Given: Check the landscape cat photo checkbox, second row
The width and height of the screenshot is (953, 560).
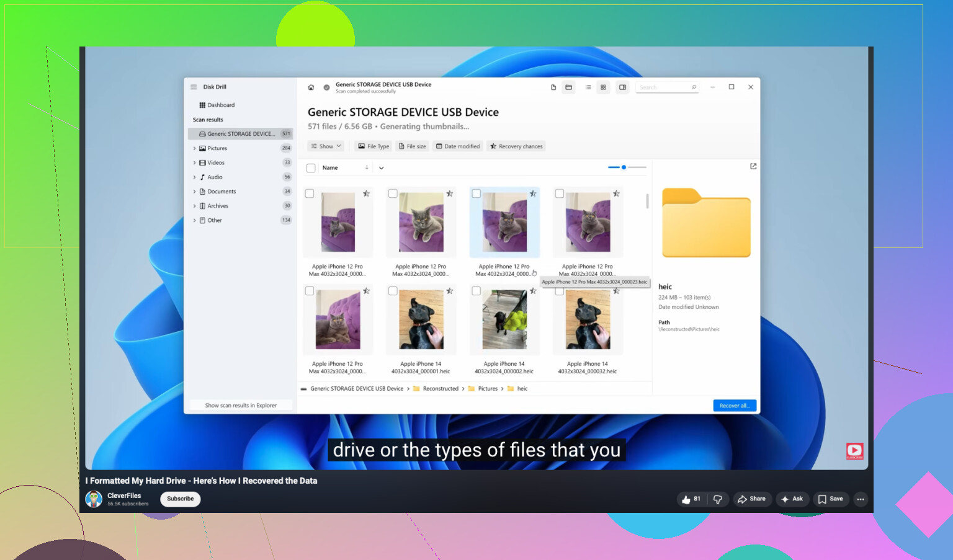Looking at the screenshot, I should pos(310,291).
